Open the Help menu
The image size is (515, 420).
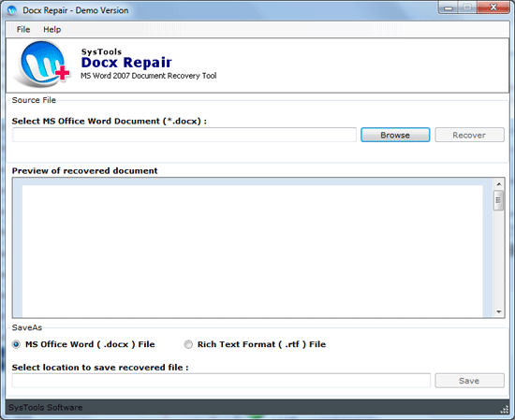click(52, 30)
